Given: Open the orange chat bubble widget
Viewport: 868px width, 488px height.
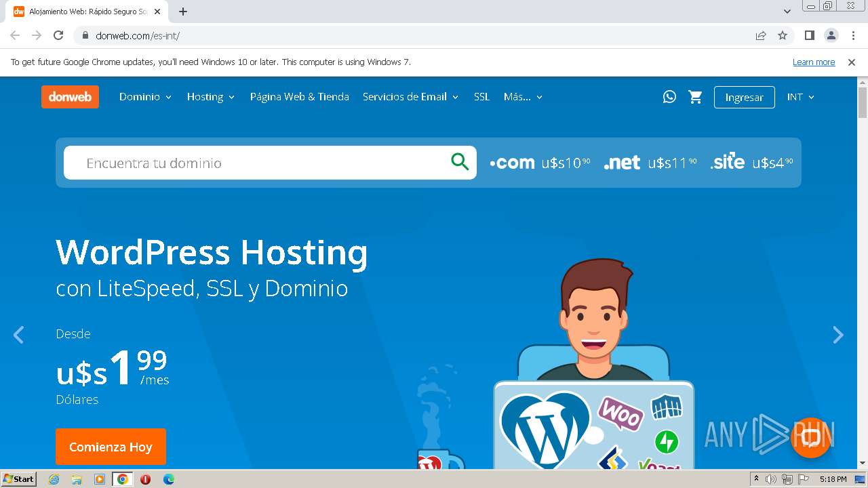Looking at the screenshot, I should click(x=811, y=438).
